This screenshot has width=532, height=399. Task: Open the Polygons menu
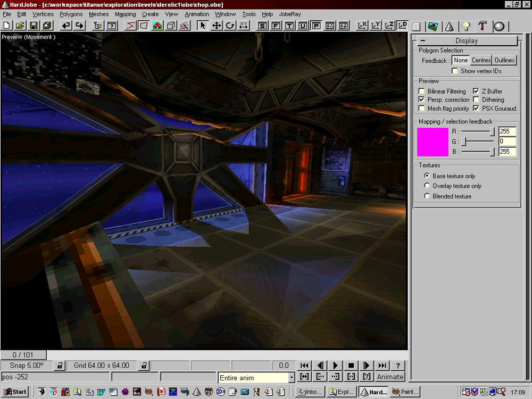71,14
